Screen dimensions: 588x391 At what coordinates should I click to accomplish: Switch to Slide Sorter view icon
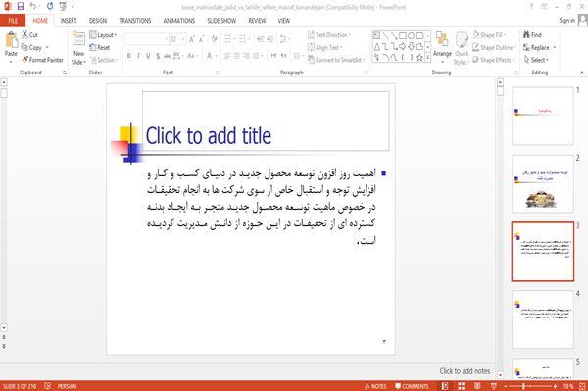coord(461,386)
